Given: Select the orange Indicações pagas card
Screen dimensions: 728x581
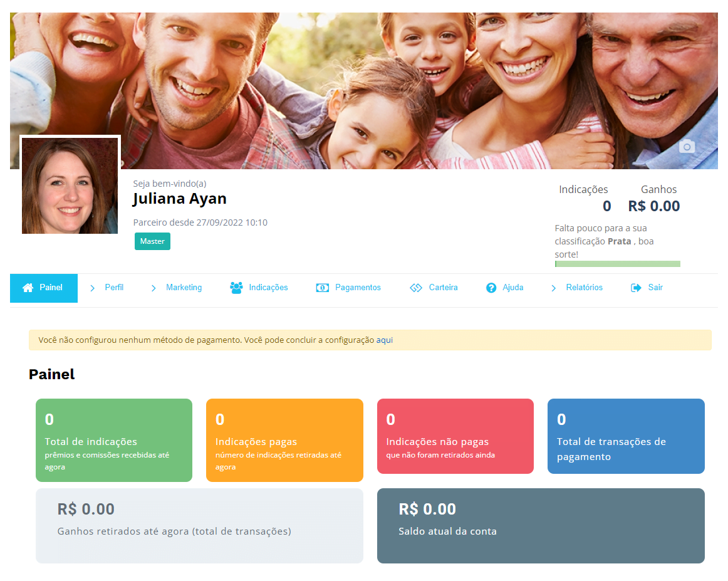Looking at the screenshot, I should tap(284, 440).
